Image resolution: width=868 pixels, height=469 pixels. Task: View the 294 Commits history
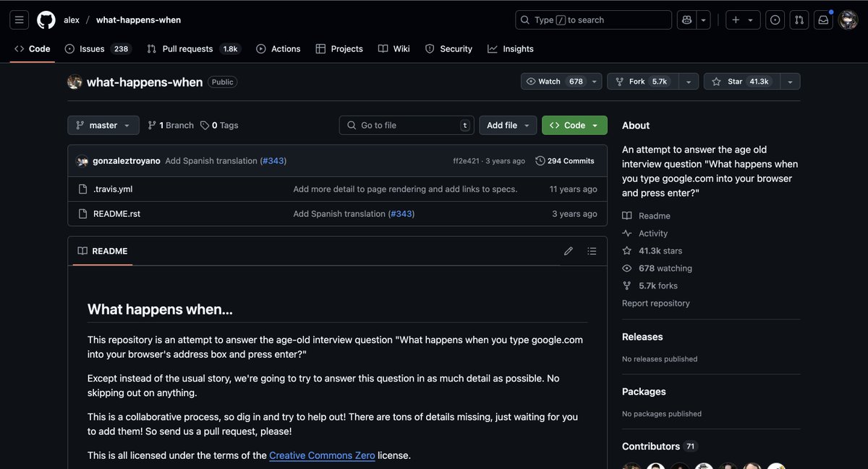pyautogui.click(x=565, y=160)
